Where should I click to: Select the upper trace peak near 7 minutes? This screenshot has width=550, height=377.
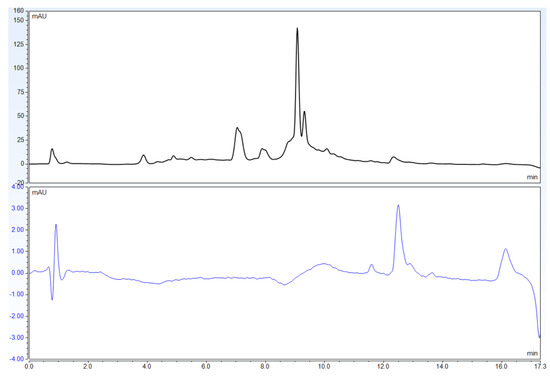[x=239, y=143]
